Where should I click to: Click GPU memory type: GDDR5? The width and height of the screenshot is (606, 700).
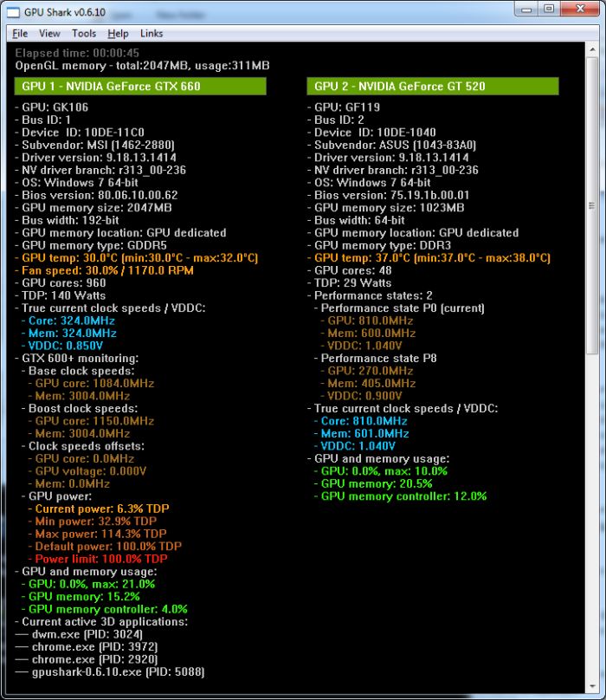[91, 245]
